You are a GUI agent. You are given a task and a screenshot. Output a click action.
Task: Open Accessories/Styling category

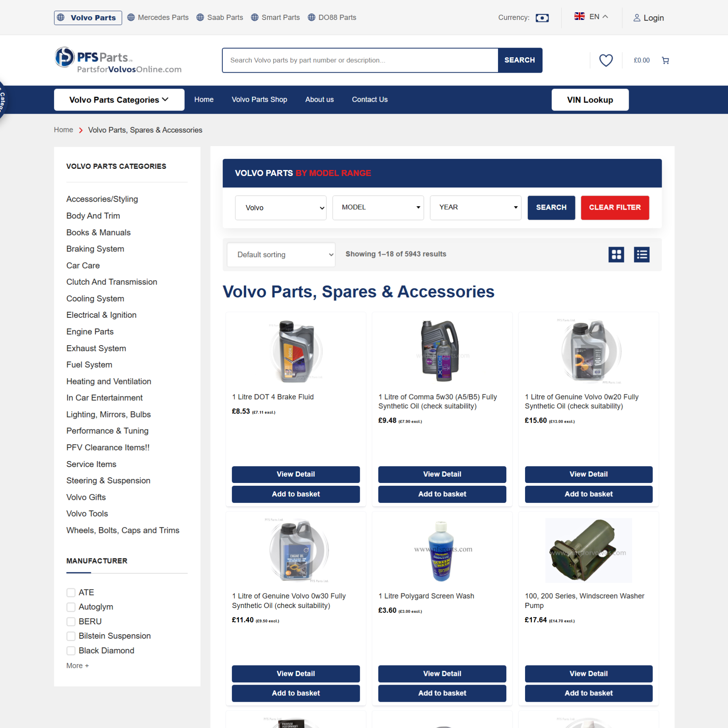102,199
